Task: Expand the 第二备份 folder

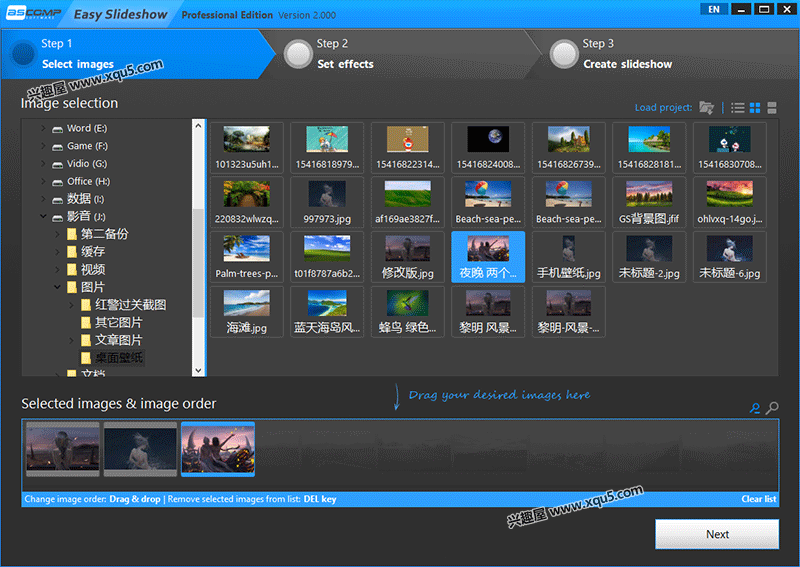Action: tap(58, 234)
